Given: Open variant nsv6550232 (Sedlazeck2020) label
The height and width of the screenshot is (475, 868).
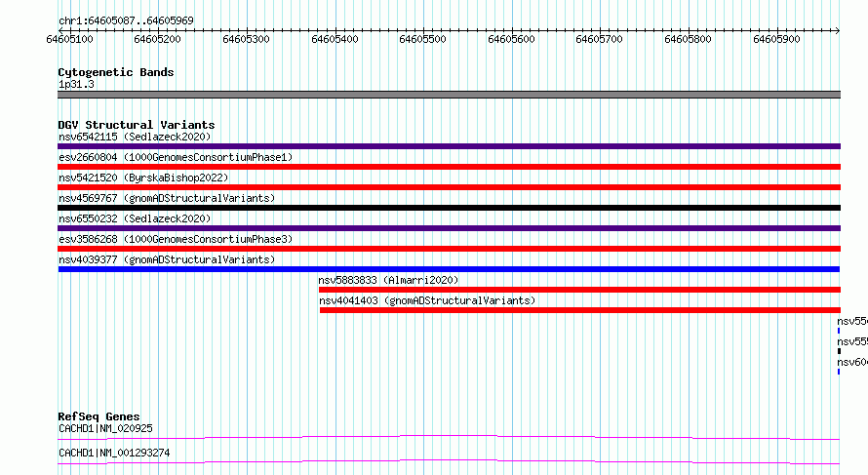Looking at the screenshot, I should click(x=135, y=218).
